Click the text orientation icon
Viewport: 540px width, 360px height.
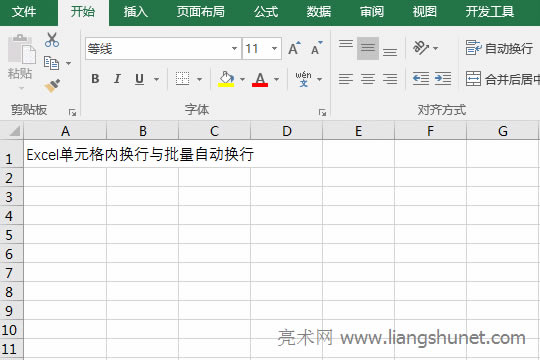(x=421, y=48)
